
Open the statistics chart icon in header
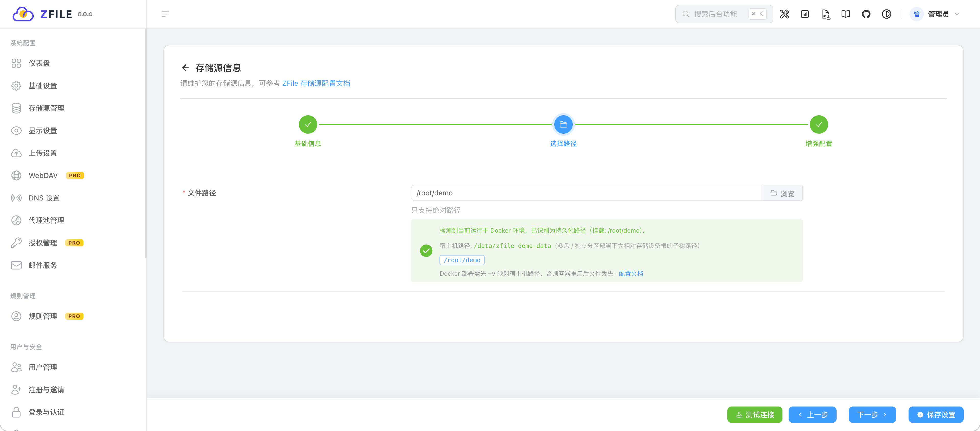805,14
